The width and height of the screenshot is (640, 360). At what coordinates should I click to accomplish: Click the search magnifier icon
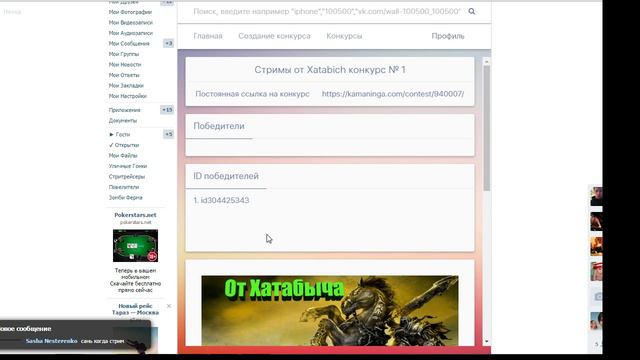tap(471, 11)
